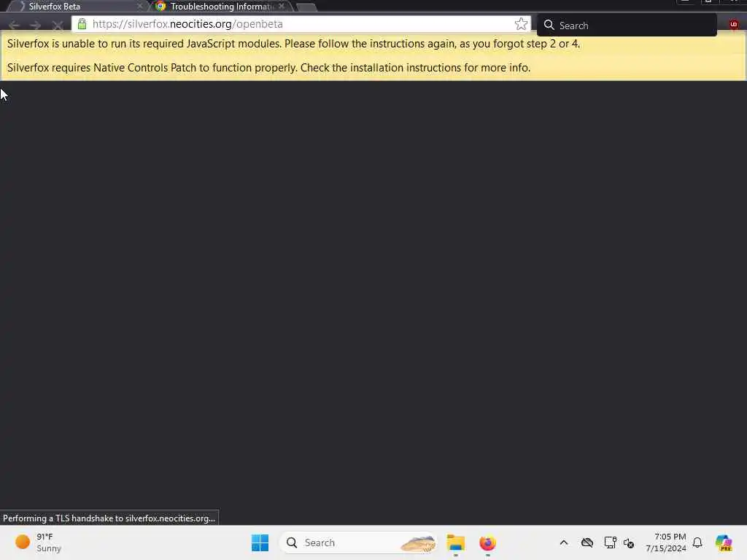Image resolution: width=747 pixels, height=560 pixels.
Task: Close the Silverfox Beta tab
Action: [139, 6]
